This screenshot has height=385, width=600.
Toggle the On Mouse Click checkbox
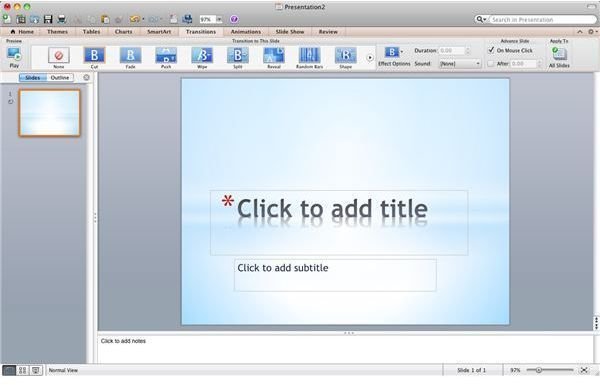[491, 50]
